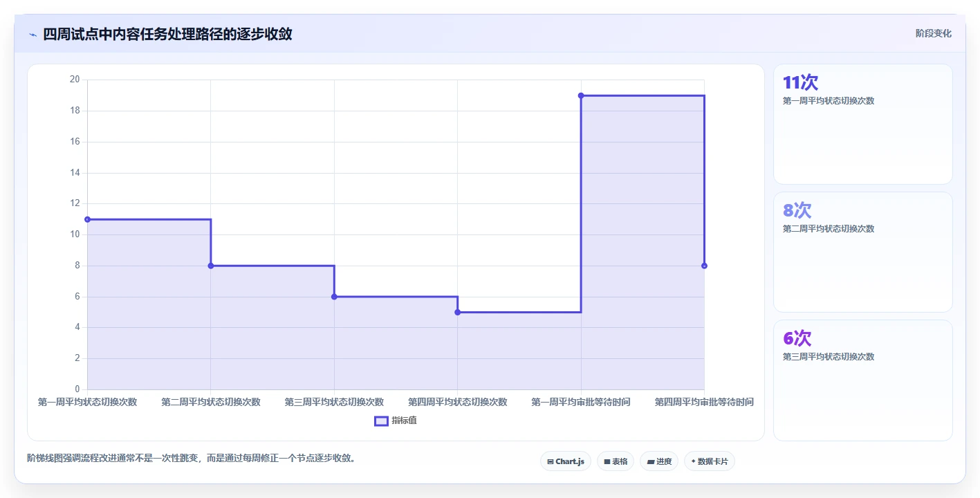Open the 8次 second-week summary card

(x=862, y=252)
